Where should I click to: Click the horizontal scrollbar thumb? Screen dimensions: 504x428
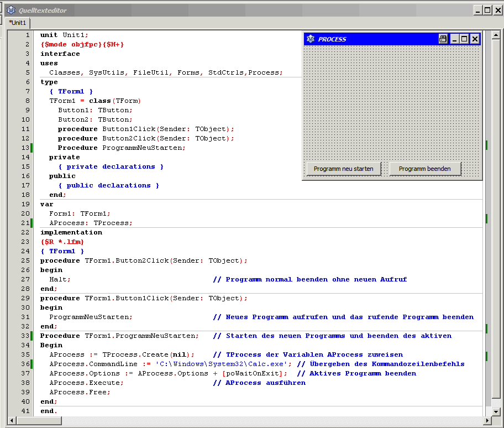click(x=39, y=420)
